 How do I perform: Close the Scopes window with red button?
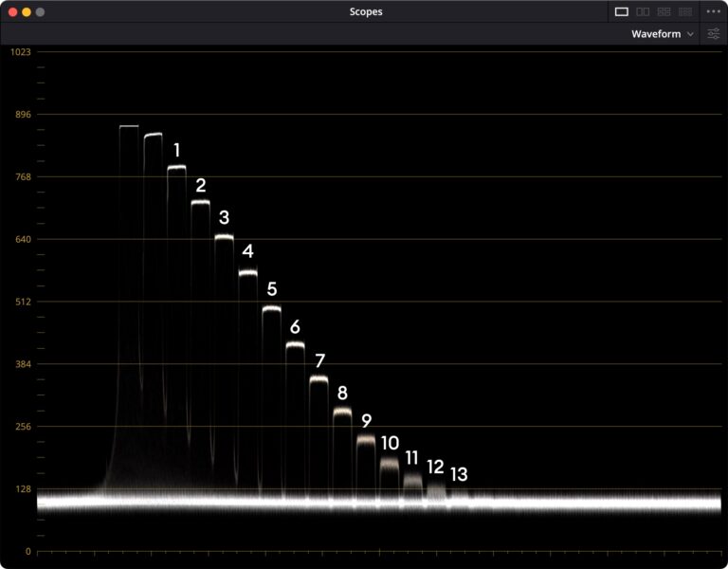[x=13, y=12]
